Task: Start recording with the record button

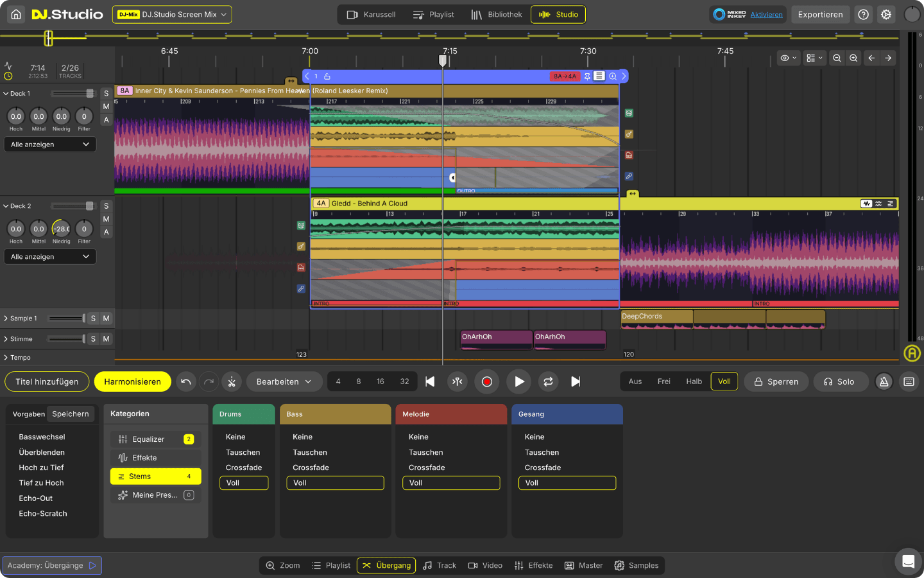Action: click(487, 381)
